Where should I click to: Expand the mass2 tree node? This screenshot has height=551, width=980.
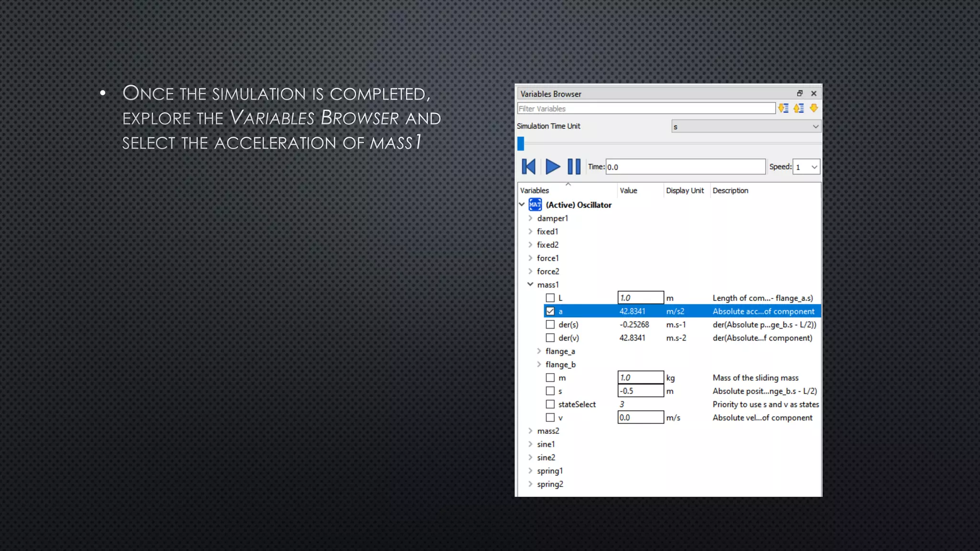point(530,431)
